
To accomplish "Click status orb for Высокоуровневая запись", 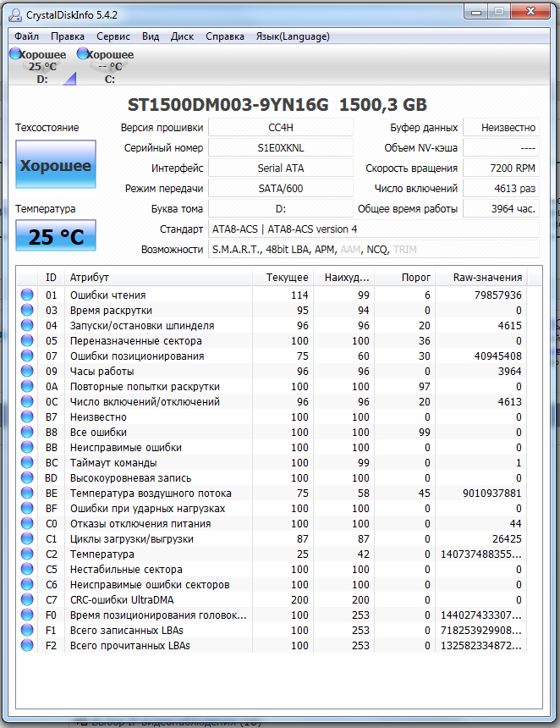I will coord(27,477).
